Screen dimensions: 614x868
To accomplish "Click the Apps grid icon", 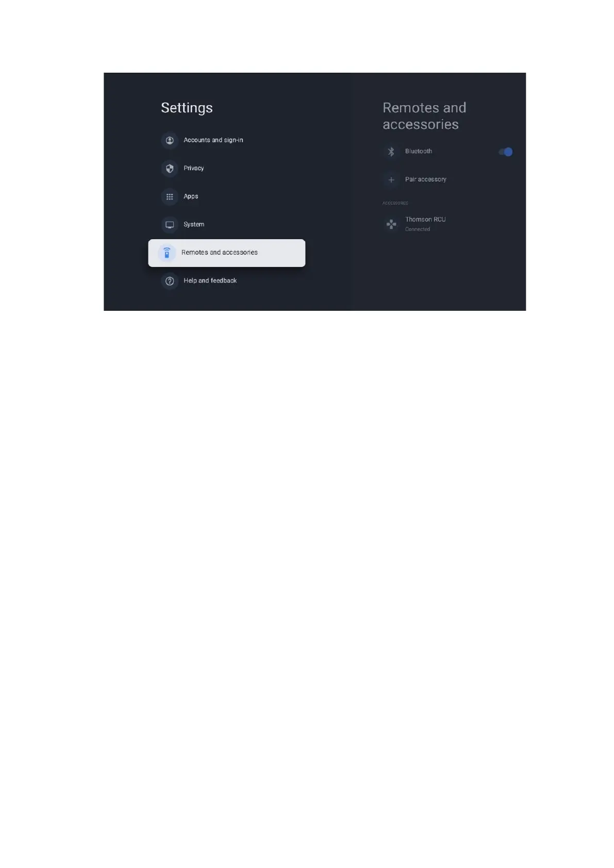I will point(170,196).
